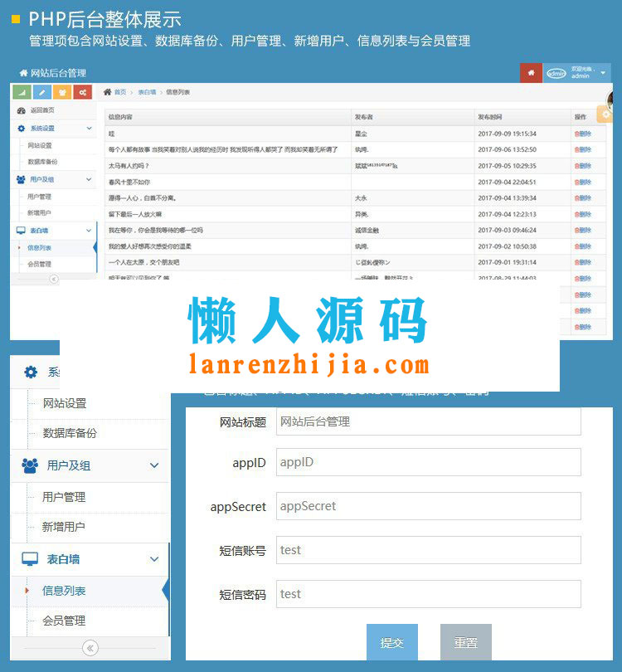Image resolution: width=622 pixels, height=672 pixels.
Task: Open 数据库备份 in the enlarged sidebar
Action: 70,433
